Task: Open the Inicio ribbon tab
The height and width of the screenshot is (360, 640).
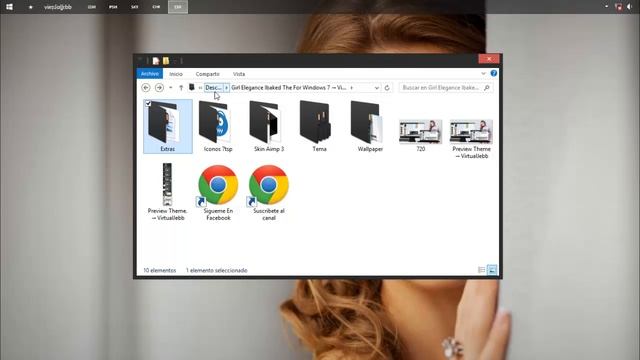Action: [x=176, y=74]
